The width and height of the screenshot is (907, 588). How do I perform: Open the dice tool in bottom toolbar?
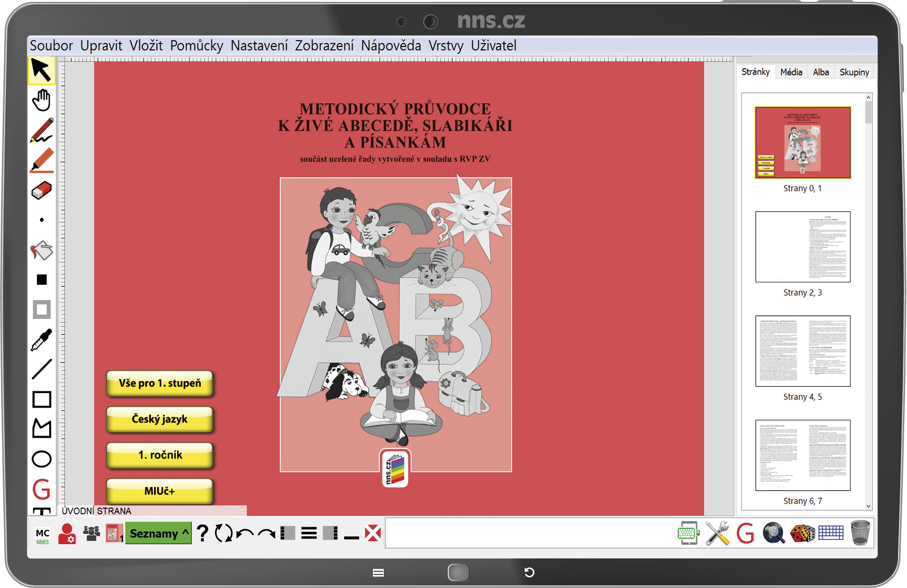(x=802, y=533)
